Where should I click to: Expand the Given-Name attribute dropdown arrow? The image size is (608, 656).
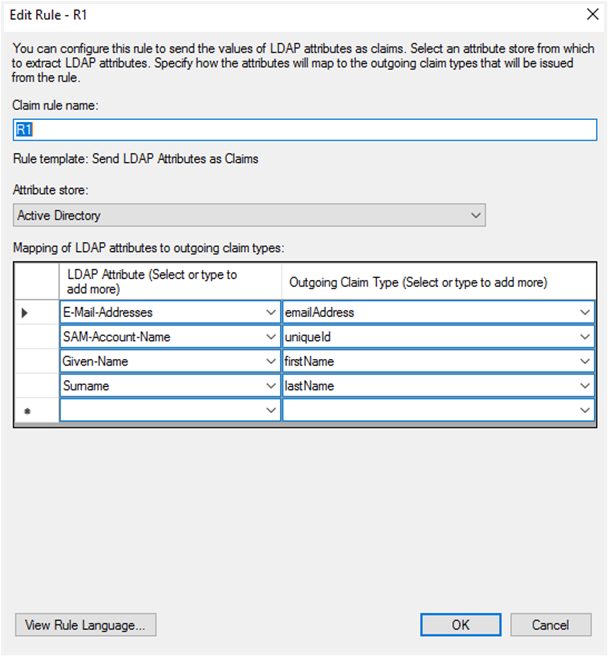pos(270,361)
